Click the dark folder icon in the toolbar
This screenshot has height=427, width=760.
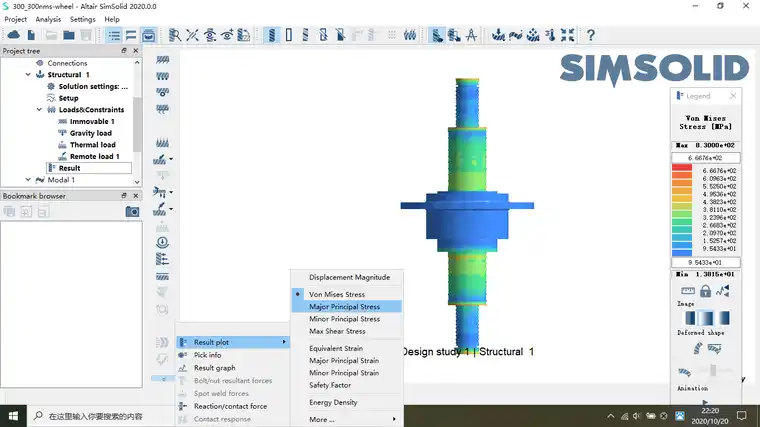pyautogui.click(x=69, y=35)
